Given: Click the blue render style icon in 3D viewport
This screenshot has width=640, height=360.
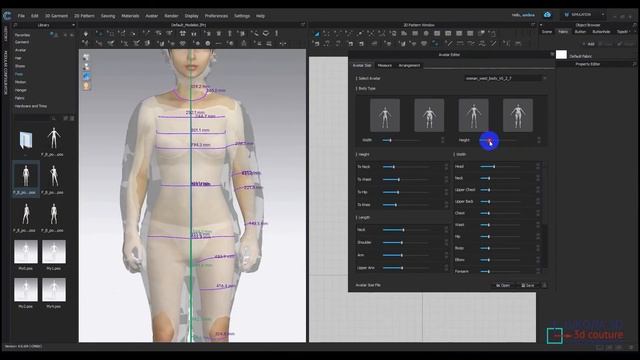Looking at the screenshot, I should pos(86,76).
